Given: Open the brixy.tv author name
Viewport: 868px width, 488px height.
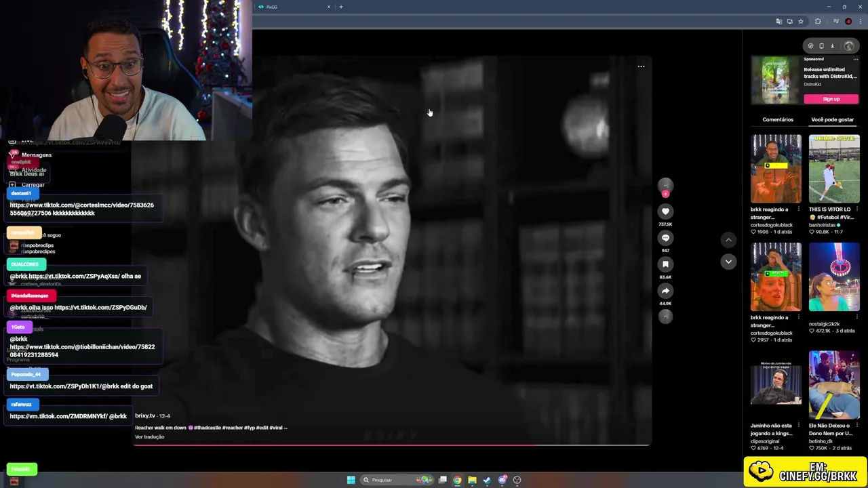Looking at the screenshot, I should (x=144, y=415).
